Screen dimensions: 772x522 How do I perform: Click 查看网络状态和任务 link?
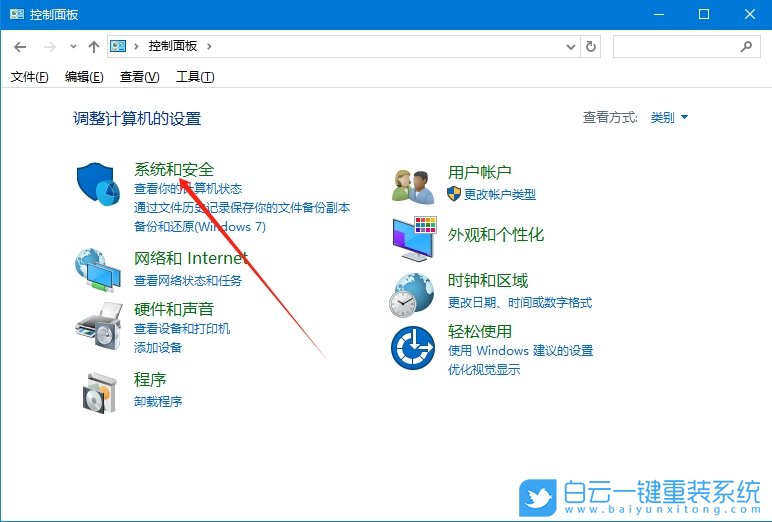(188, 281)
